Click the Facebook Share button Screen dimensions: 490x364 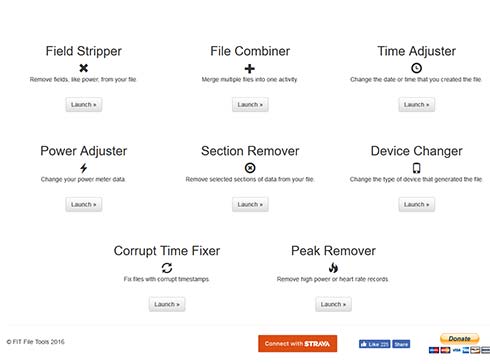point(401,344)
